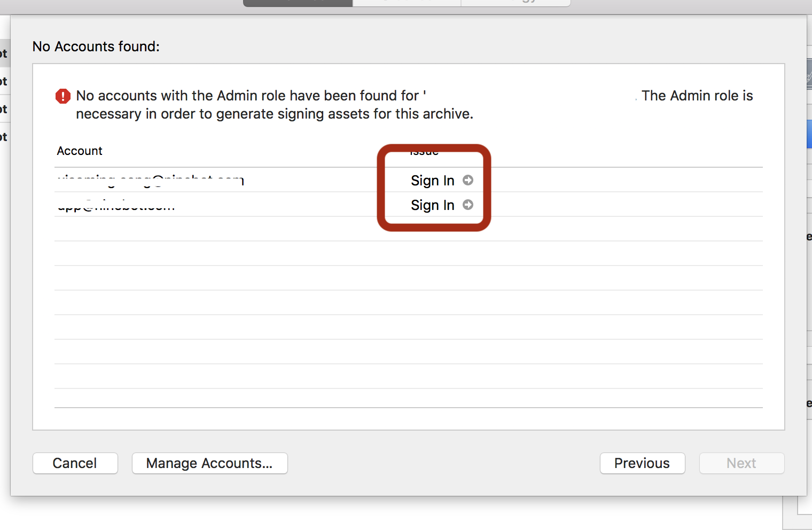Image resolution: width=812 pixels, height=530 pixels.
Task: Click the Account column header
Action: [x=80, y=151]
